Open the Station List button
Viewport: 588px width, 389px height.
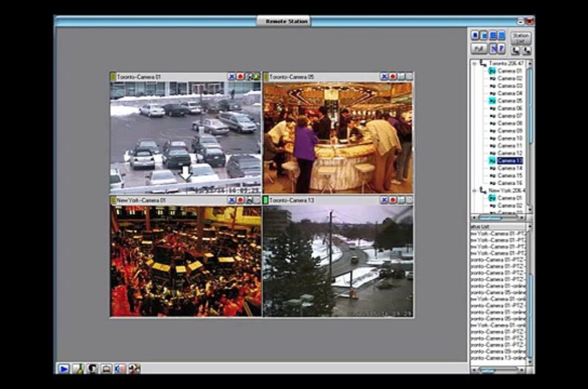click(520, 37)
